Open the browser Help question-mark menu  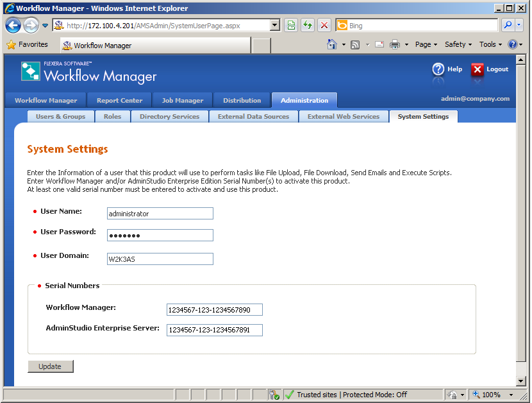(x=515, y=44)
